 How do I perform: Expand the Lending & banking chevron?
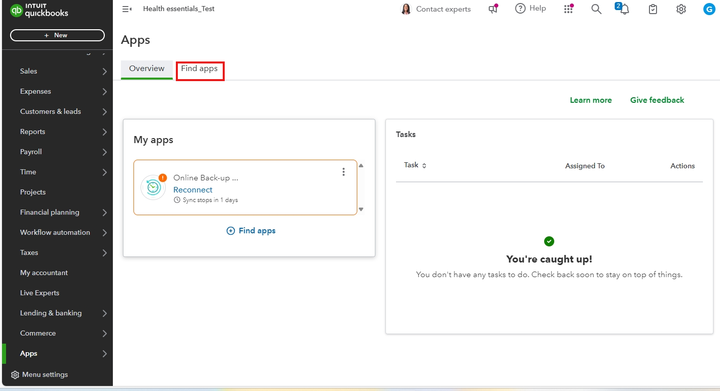click(x=104, y=313)
